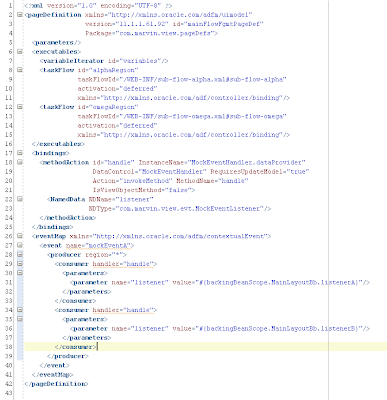Collapse the parameters fold on line 30

(20, 273)
